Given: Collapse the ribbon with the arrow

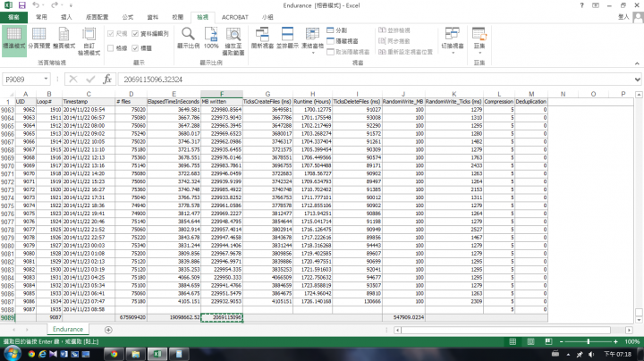Looking at the screenshot, I should [637, 63].
